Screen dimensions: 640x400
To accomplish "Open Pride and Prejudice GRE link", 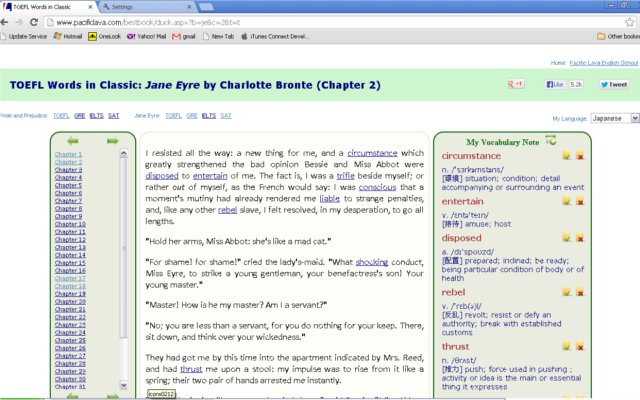I will (80, 116).
